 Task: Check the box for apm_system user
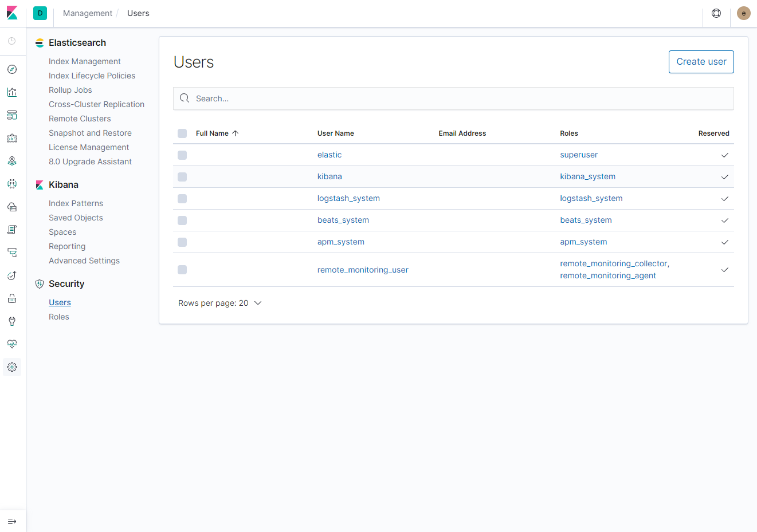tap(182, 242)
